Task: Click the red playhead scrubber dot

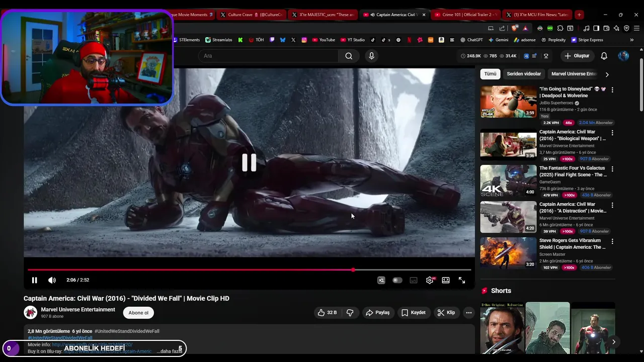Action: coord(353,270)
